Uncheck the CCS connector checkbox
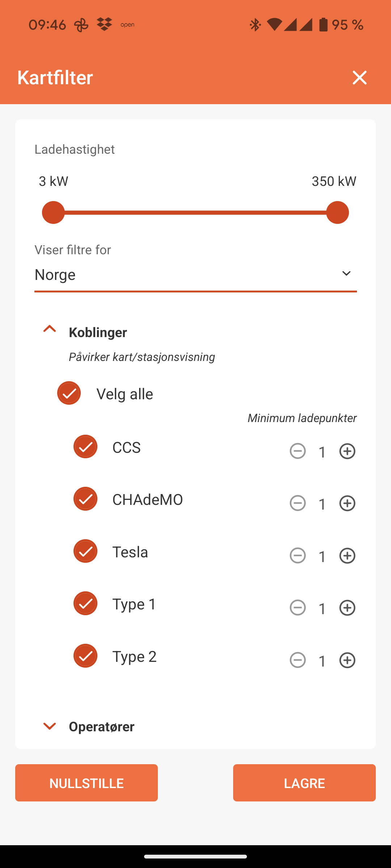 85,447
